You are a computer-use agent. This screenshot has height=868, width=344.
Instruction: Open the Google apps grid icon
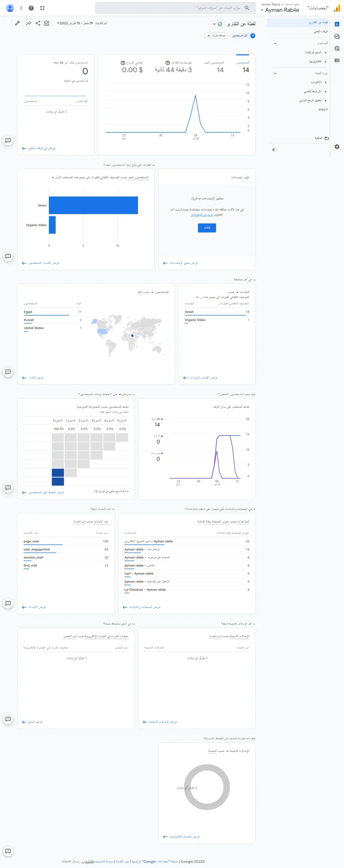pyautogui.click(x=42, y=8)
